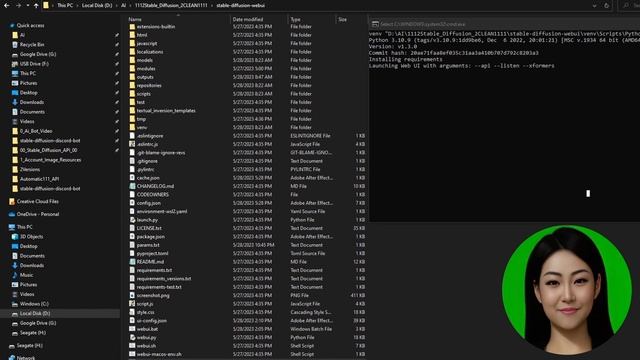This screenshot has width=640, height=360.
Task: Select the venv folder icon
Action: tap(132, 127)
